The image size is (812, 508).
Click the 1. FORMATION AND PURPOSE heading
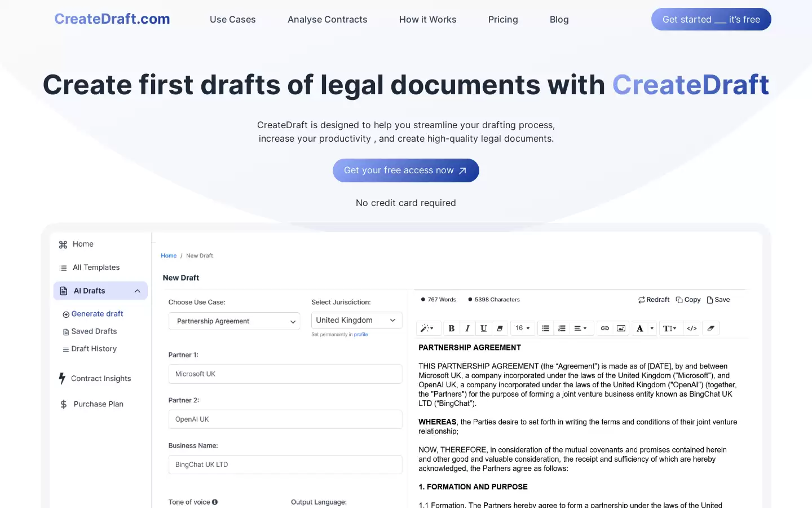click(473, 487)
